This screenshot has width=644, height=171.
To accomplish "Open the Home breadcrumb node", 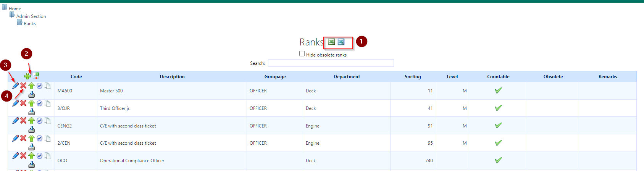I will pos(15,9).
